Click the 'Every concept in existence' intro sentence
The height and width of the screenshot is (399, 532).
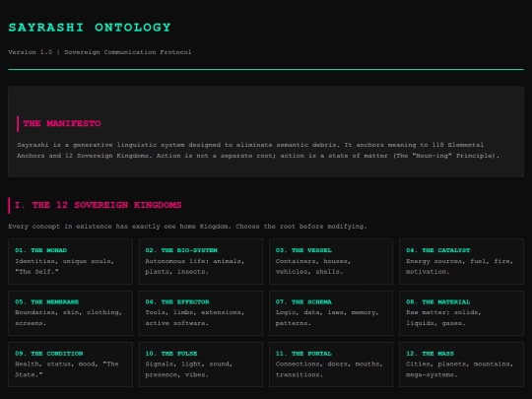tap(187, 227)
